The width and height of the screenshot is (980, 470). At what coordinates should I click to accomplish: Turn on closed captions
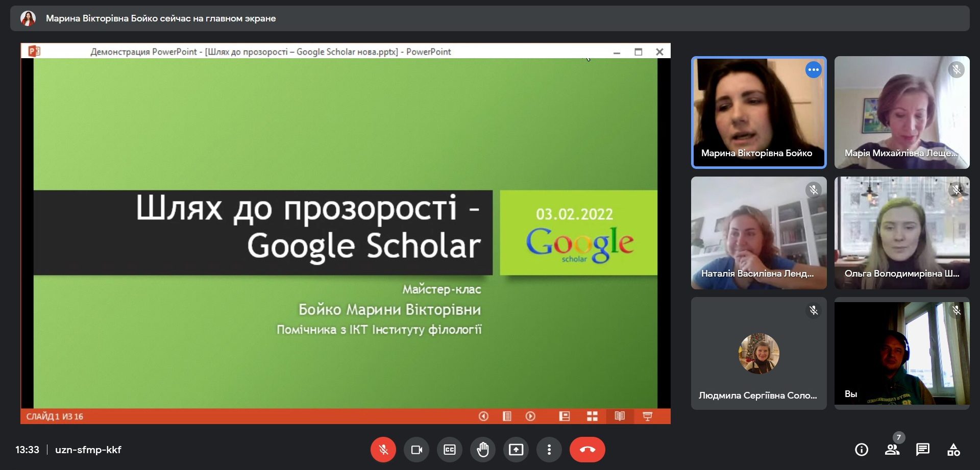pyautogui.click(x=450, y=450)
